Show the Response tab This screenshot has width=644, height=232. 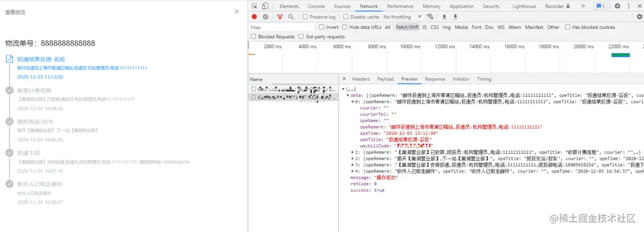pos(435,79)
